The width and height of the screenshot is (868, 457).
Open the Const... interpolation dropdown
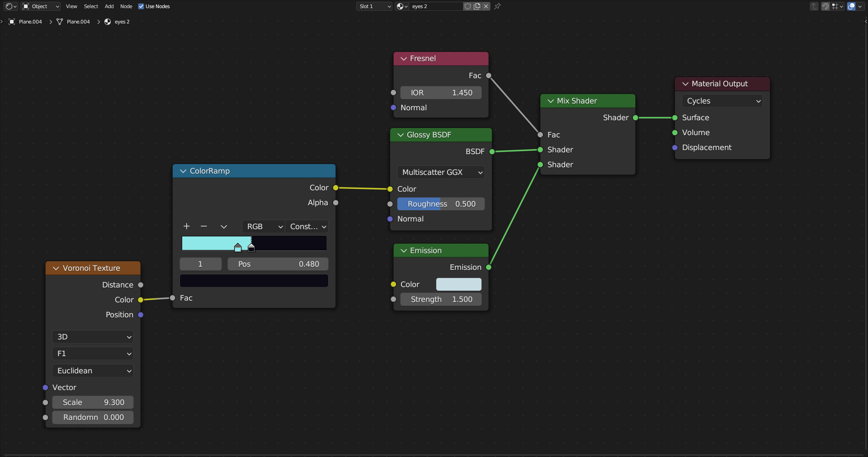pyautogui.click(x=307, y=226)
